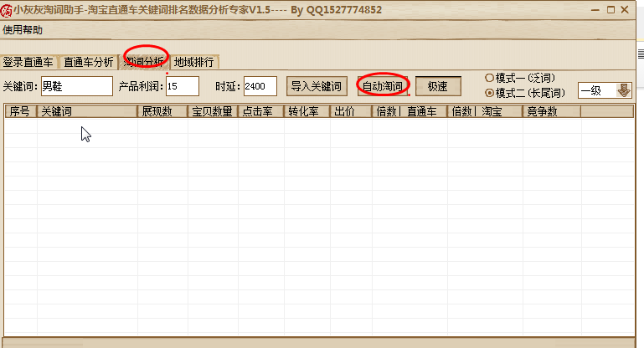Sort by the 展现数 column header

pyautogui.click(x=162, y=111)
